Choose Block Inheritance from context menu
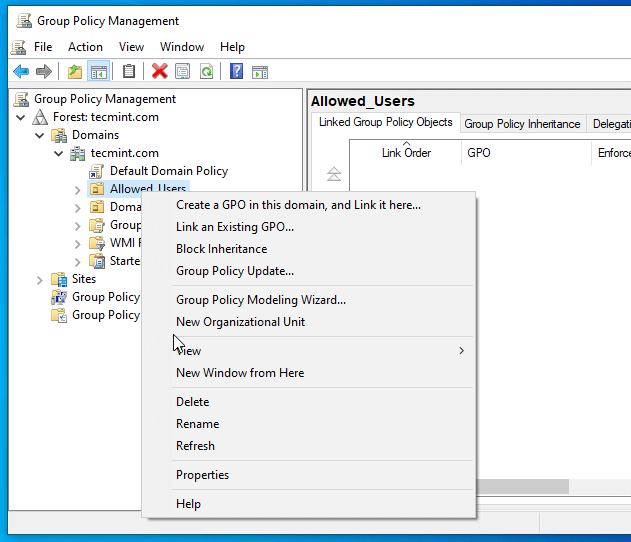The height and width of the screenshot is (542, 631). tap(221, 249)
